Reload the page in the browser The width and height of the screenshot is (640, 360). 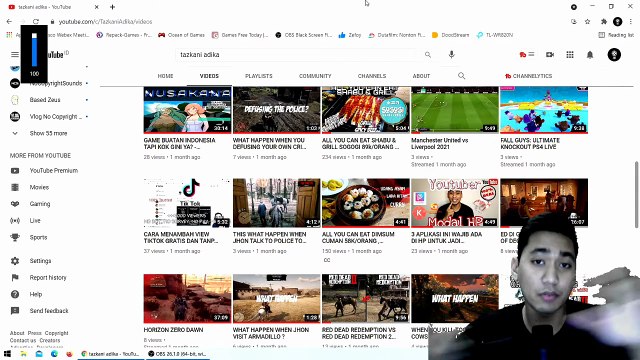click(x=36, y=21)
